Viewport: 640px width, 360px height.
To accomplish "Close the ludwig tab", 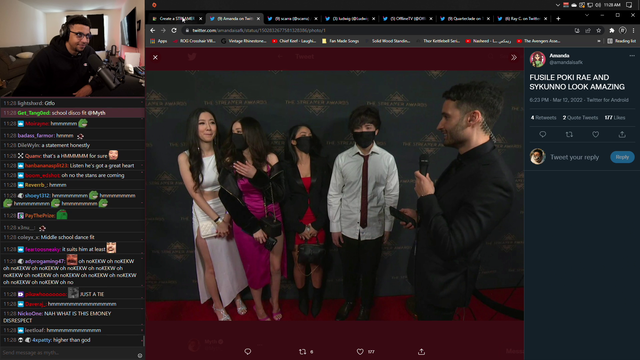I will click(x=373, y=19).
